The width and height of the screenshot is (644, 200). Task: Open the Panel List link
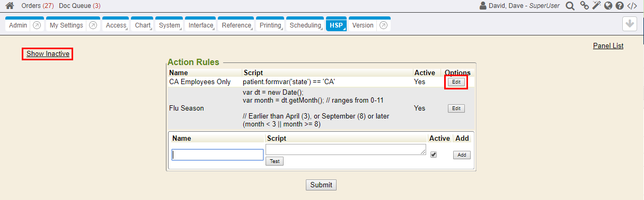(608, 46)
